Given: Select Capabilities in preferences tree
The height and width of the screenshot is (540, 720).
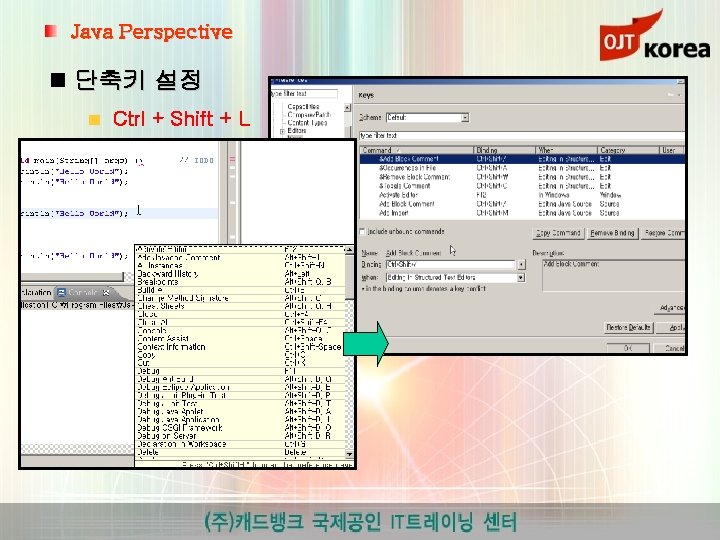Looking at the screenshot, I should (x=303, y=107).
